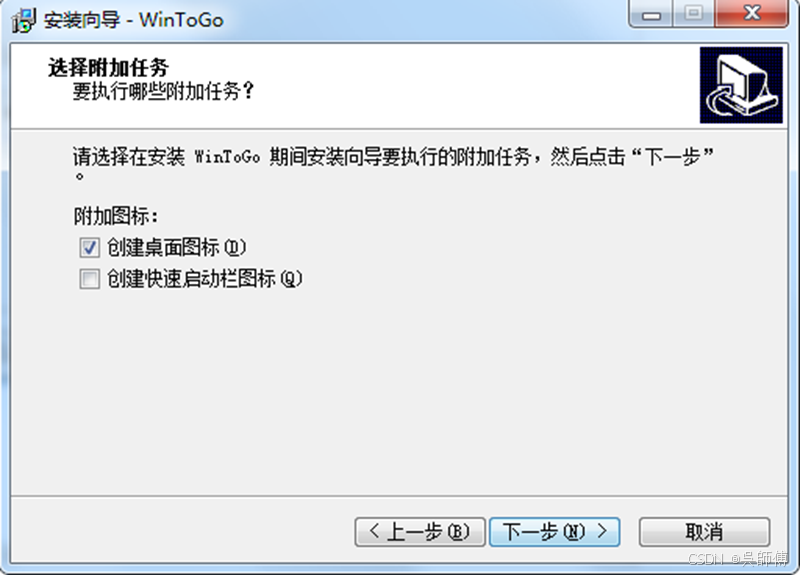This screenshot has height=575, width=800.
Task: Click the right chevron on the 下一步 button
Action: (x=603, y=531)
